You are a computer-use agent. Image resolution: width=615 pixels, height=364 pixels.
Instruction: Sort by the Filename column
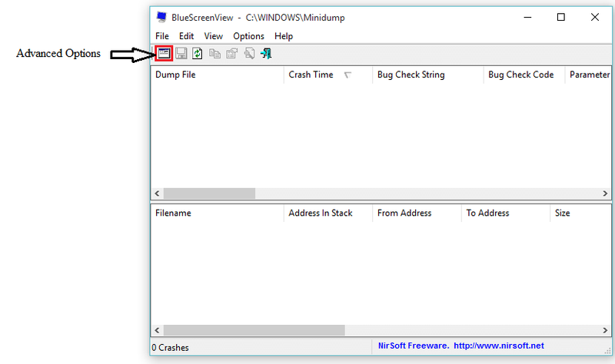(x=218, y=213)
